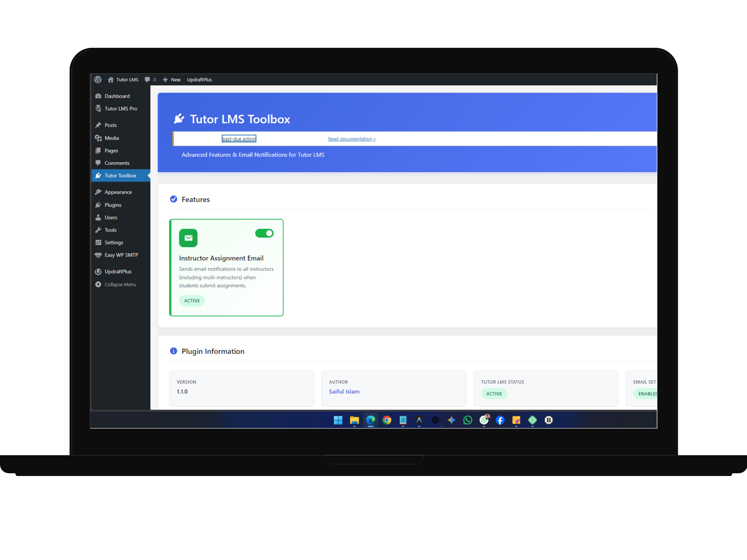This screenshot has width=747, height=560.
Task: Open UpdraftPlus menu in top admin bar
Action: (199, 79)
